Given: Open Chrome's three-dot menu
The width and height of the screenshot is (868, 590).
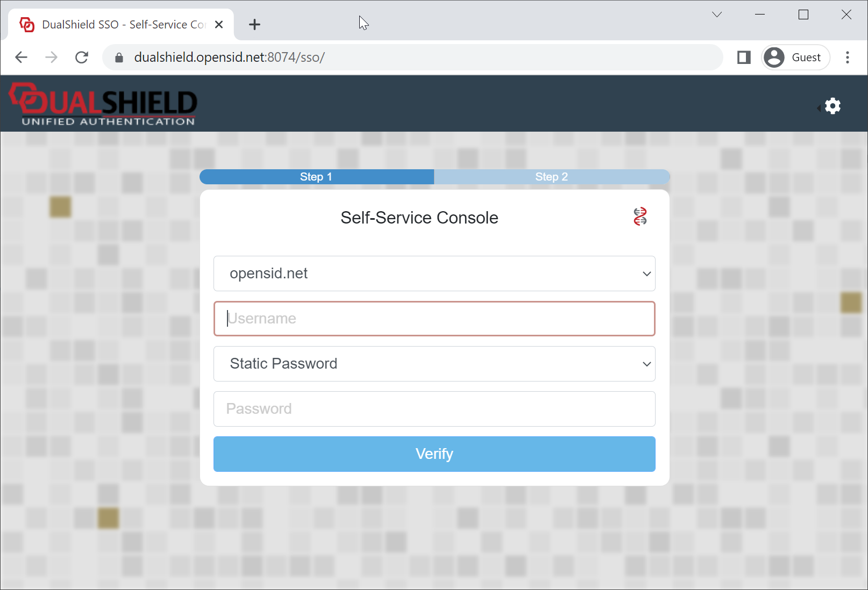Looking at the screenshot, I should click(848, 57).
